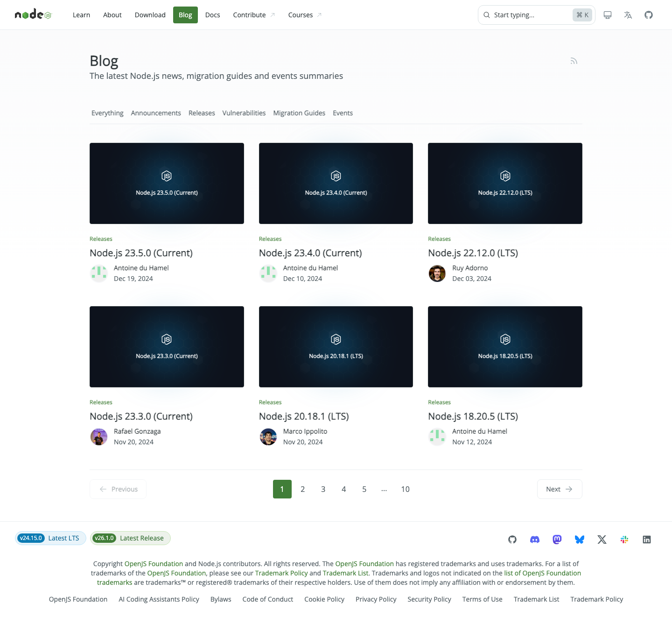The width and height of the screenshot is (672, 617).
Task: Open the Node.js 20.18.1 (LTS) title link
Action: click(304, 416)
